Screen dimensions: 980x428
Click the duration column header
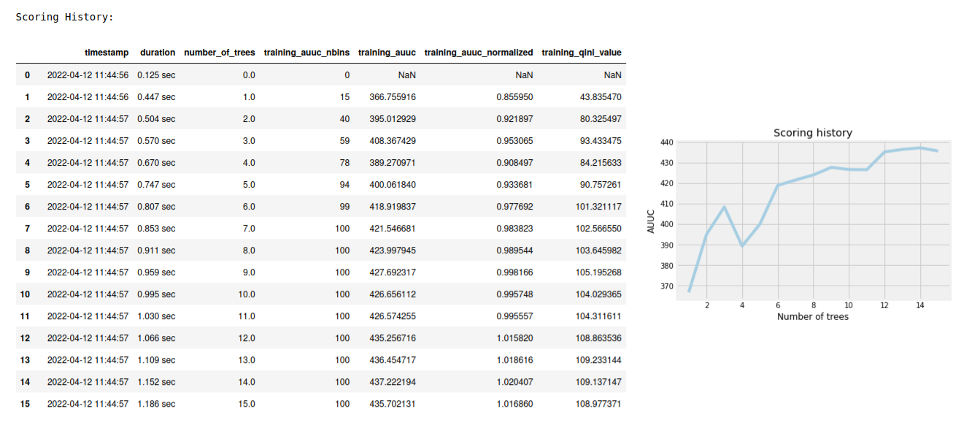pyautogui.click(x=158, y=52)
